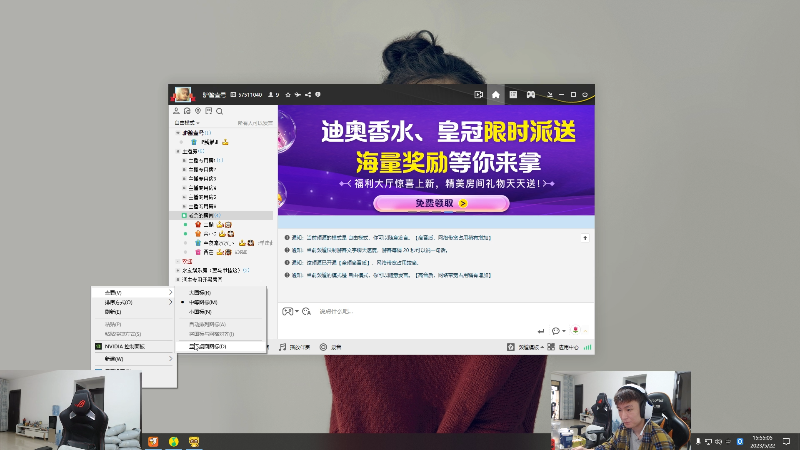The width and height of the screenshot is (800, 450).
Task: Expand the last tree row at the bottom
Action: tap(178, 280)
